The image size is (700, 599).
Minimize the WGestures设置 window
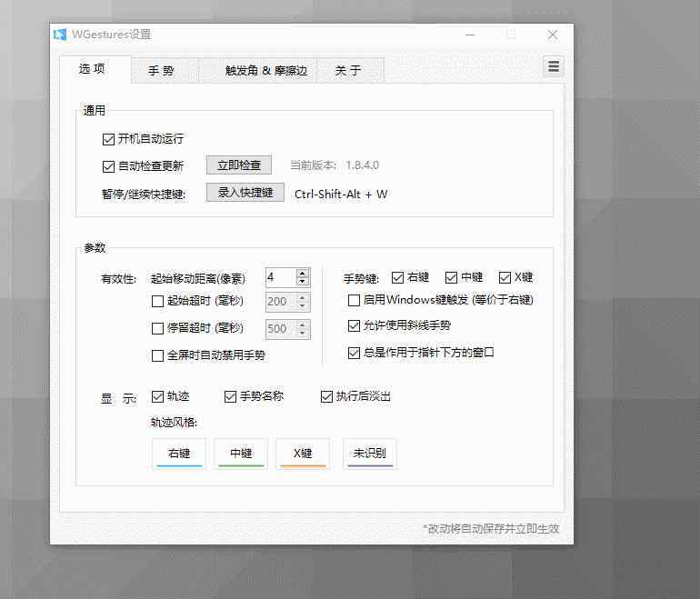click(470, 35)
